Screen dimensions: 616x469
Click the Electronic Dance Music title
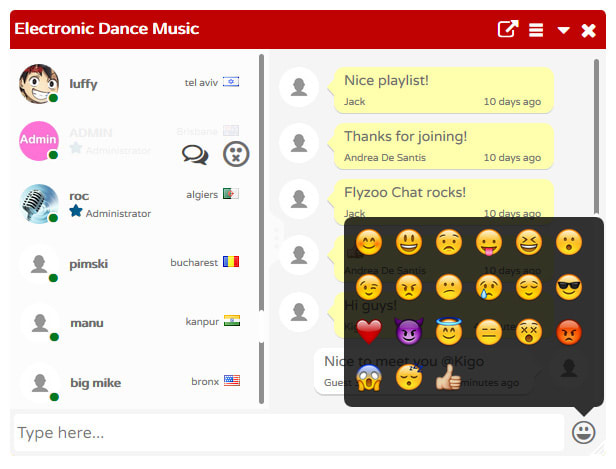point(107,29)
